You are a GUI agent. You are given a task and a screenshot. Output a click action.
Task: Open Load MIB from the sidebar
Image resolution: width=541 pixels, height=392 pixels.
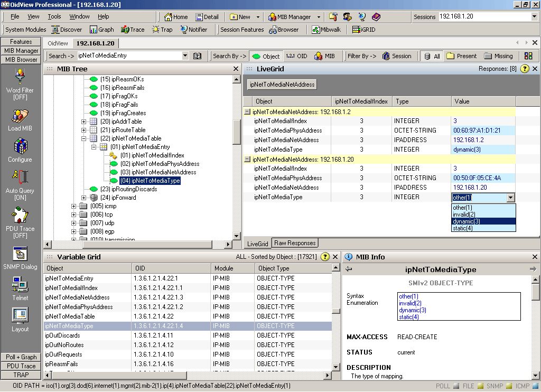point(20,116)
